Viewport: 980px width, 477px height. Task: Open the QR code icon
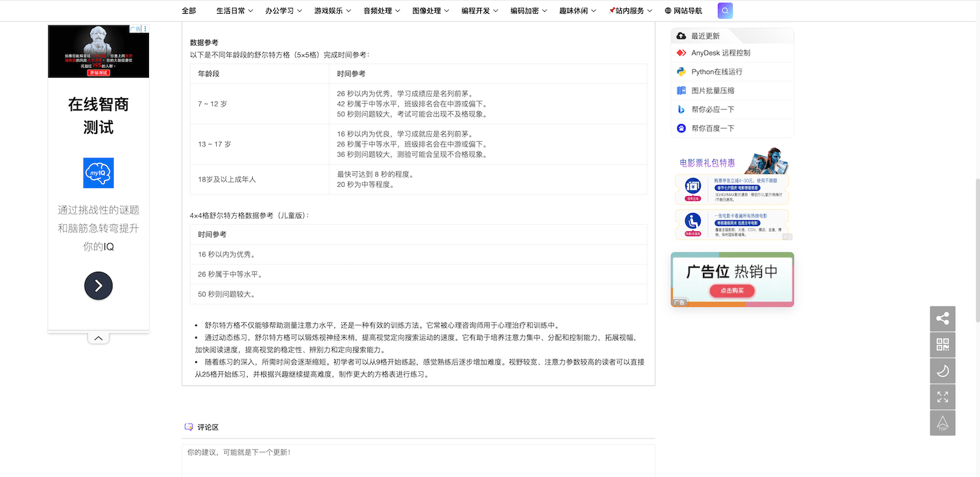pyautogui.click(x=942, y=345)
